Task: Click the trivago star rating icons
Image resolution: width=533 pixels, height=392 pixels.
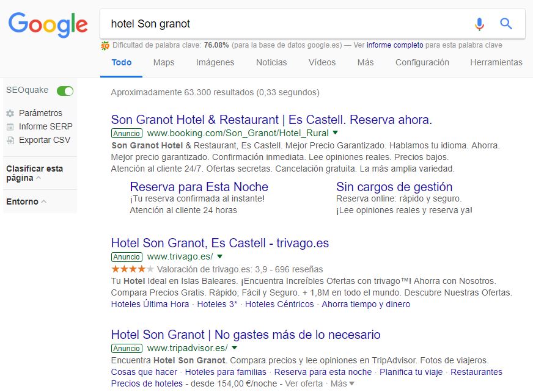Action: (132, 269)
